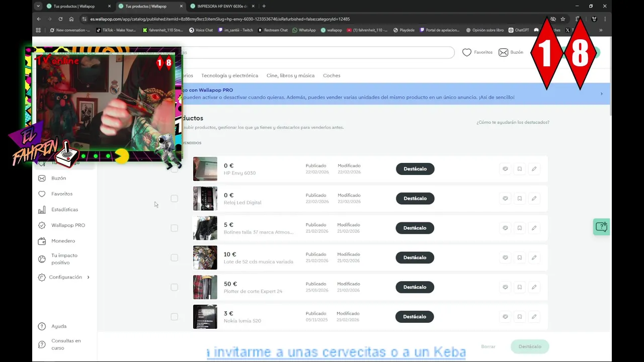Open Ayuda question mark icon
644x362 pixels.
[42, 326]
